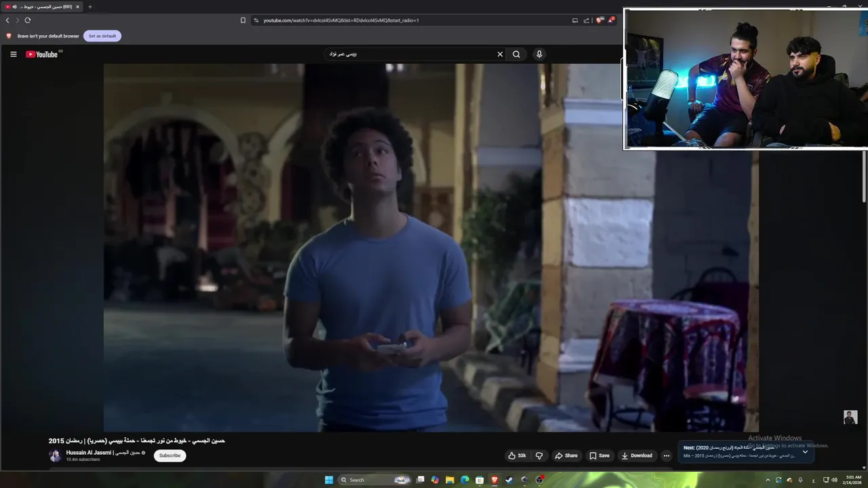Image resolution: width=868 pixels, height=488 pixels.
Task: Open more actions three-dot menu
Action: [x=667, y=455]
